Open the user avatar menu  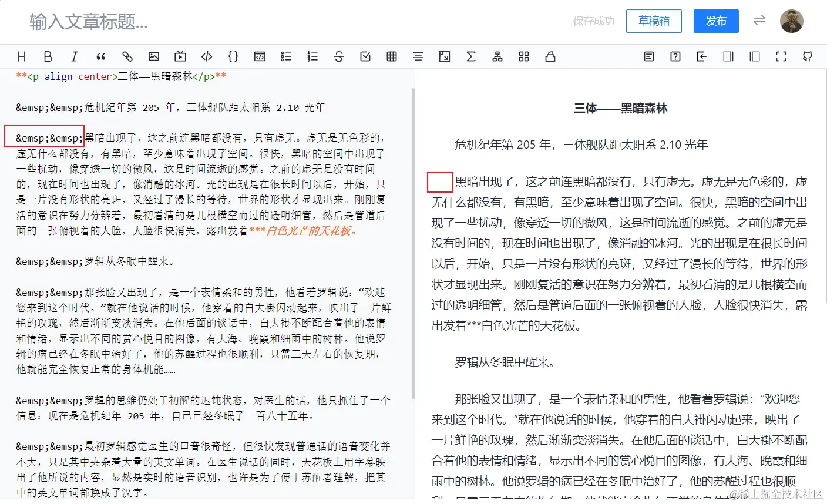[791, 21]
